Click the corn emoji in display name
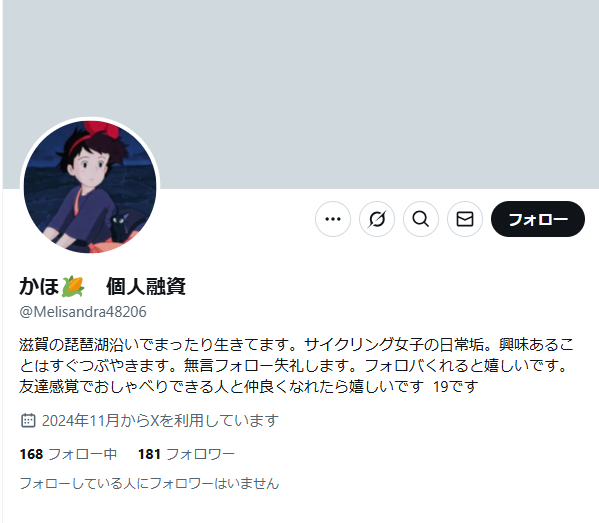Viewport: 599px width, 523px height. (73, 287)
